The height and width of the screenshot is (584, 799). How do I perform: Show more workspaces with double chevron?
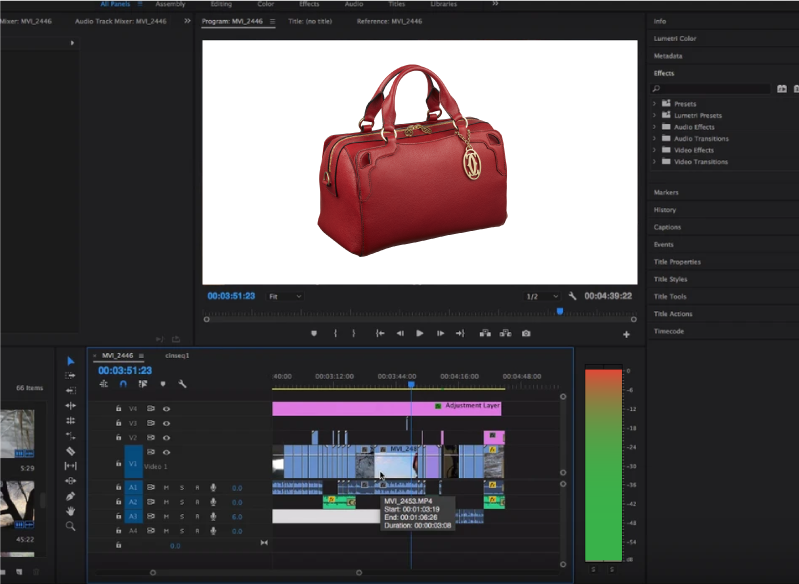(x=495, y=4)
